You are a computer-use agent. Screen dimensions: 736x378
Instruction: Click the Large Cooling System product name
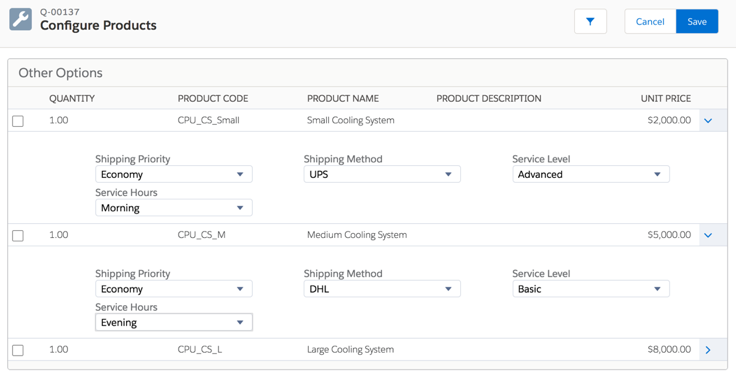click(x=350, y=350)
